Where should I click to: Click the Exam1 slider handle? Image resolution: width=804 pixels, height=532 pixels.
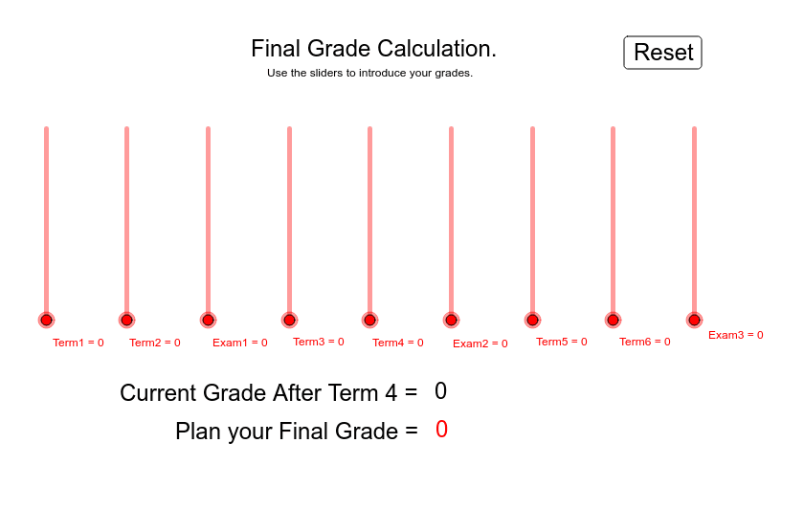pos(208,321)
